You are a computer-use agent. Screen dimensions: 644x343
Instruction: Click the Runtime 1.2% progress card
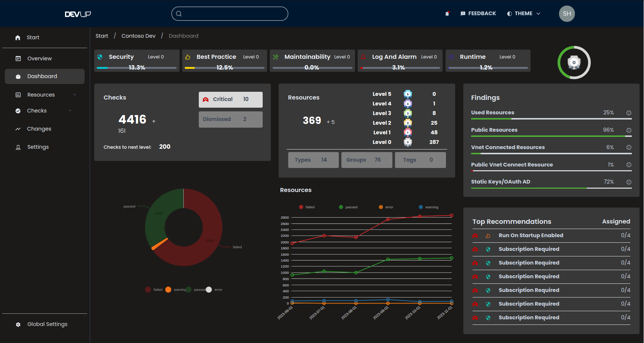pos(488,61)
